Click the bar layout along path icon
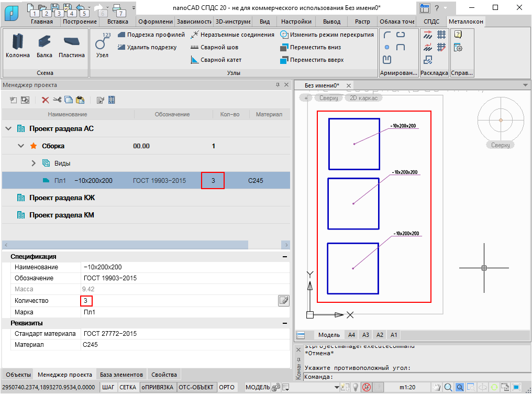This screenshot has height=394, width=532. [428, 47]
